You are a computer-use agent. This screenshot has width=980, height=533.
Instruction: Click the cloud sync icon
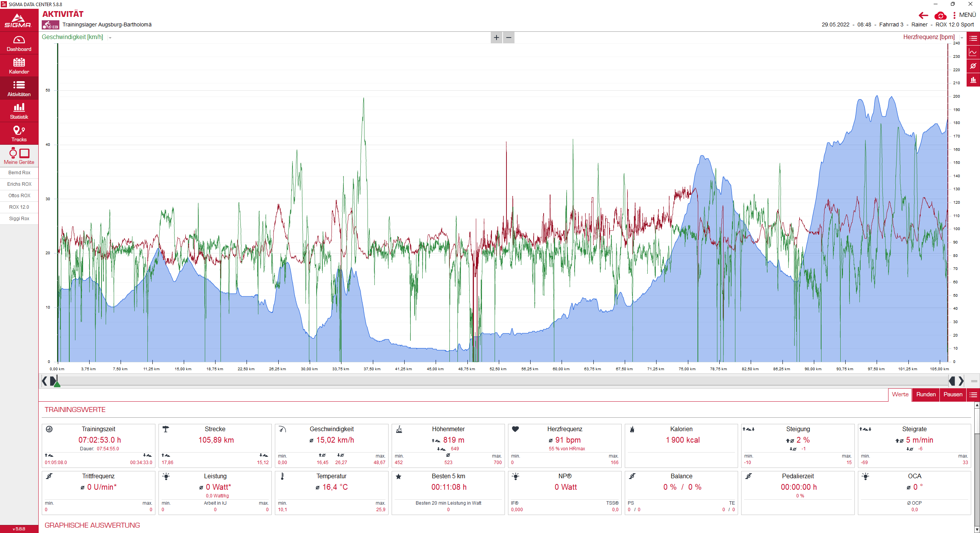tap(940, 16)
